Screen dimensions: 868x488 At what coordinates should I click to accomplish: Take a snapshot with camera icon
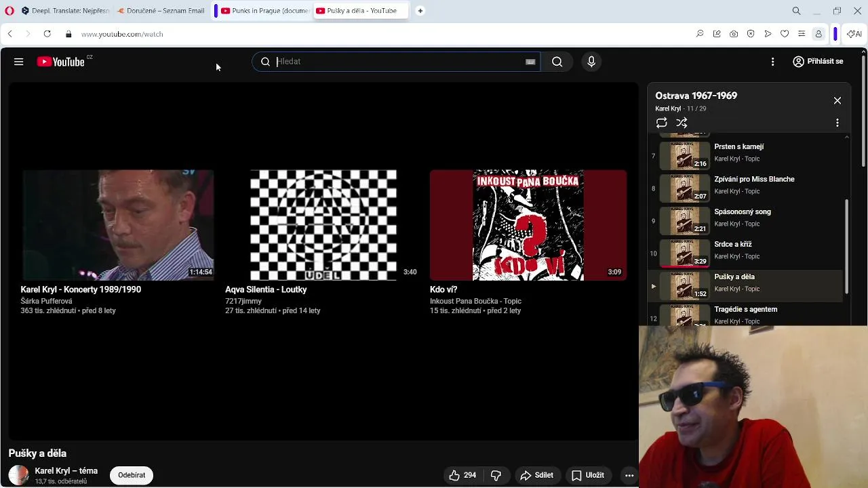[x=734, y=34]
